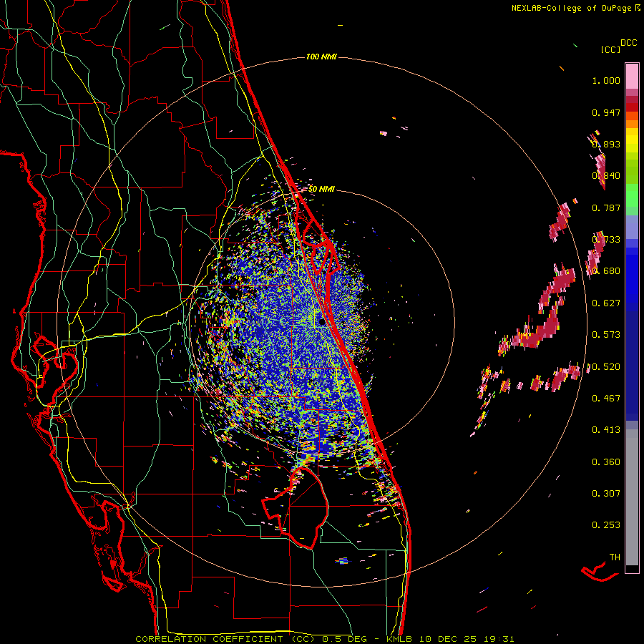This screenshot has width=644, height=644.
Task: Select the 0.840 scale value
Action: click(606, 176)
